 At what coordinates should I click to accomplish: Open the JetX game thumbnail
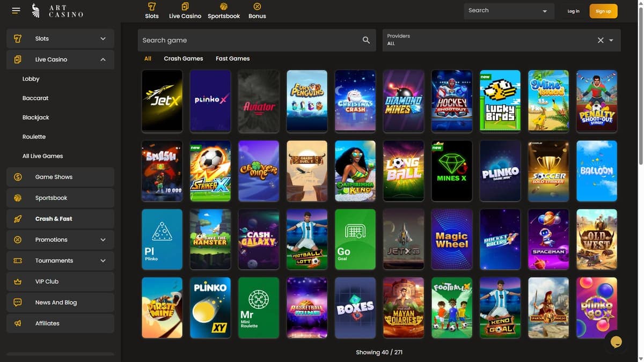click(x=162, y=101)
